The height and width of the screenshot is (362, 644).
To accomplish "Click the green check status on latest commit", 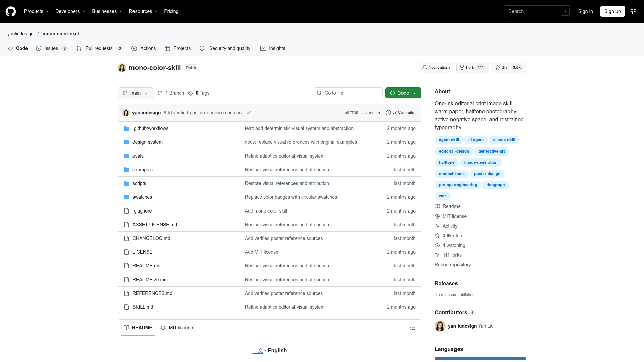I will click(x=249, y=113).
